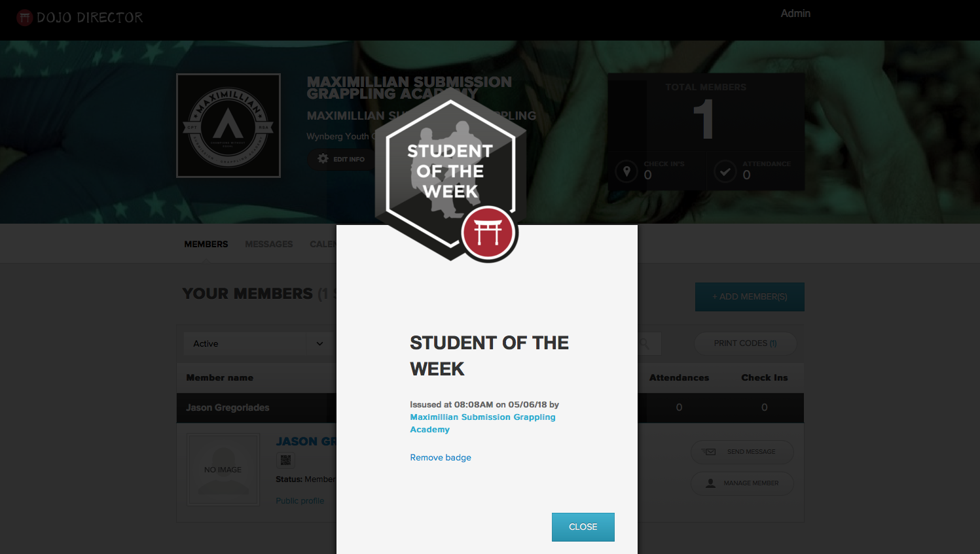Screen dimensions: 980x554
Task: Expand the Admin account menu
Action: tap(795, 14)
